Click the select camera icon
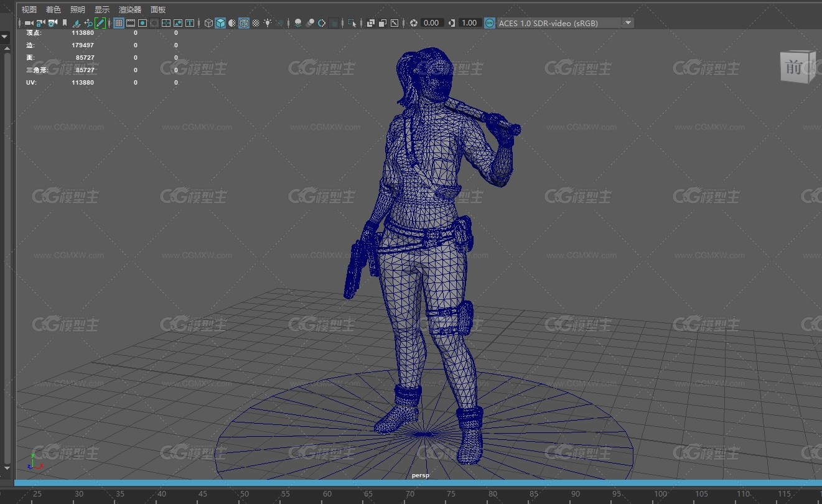This screenshot has height=504, width=822. point(29,23)
